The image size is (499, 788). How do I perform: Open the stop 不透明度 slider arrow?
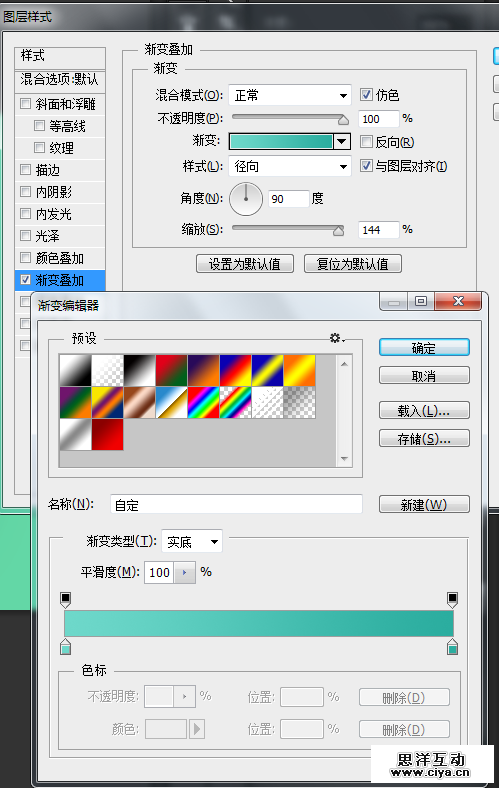(185, 697)
